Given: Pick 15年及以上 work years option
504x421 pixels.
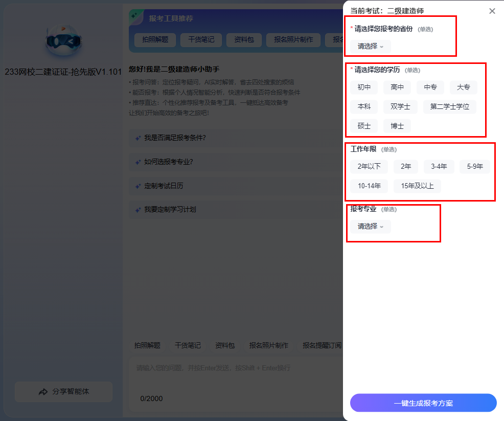Looking at the screenshot, I should coord(417,186).
